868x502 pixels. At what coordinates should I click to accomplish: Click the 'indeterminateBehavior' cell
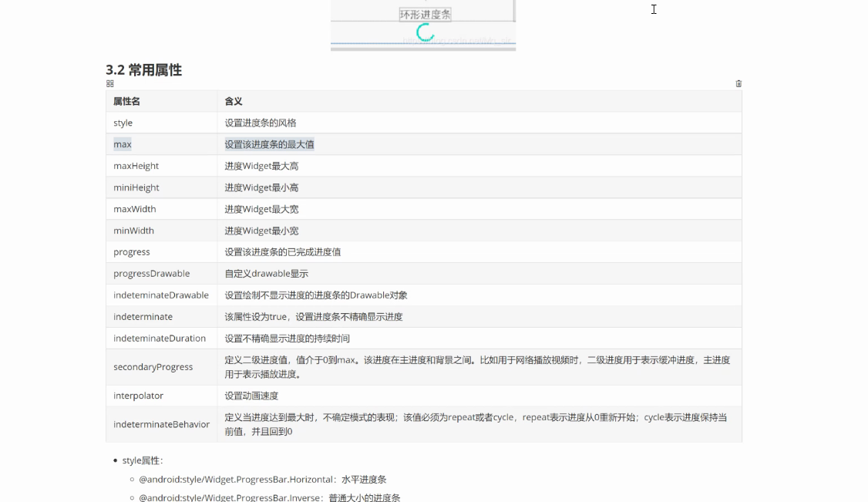[162, 425]
